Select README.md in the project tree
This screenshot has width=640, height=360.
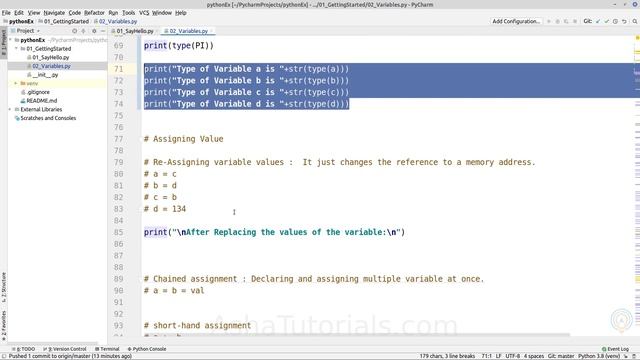42,101
